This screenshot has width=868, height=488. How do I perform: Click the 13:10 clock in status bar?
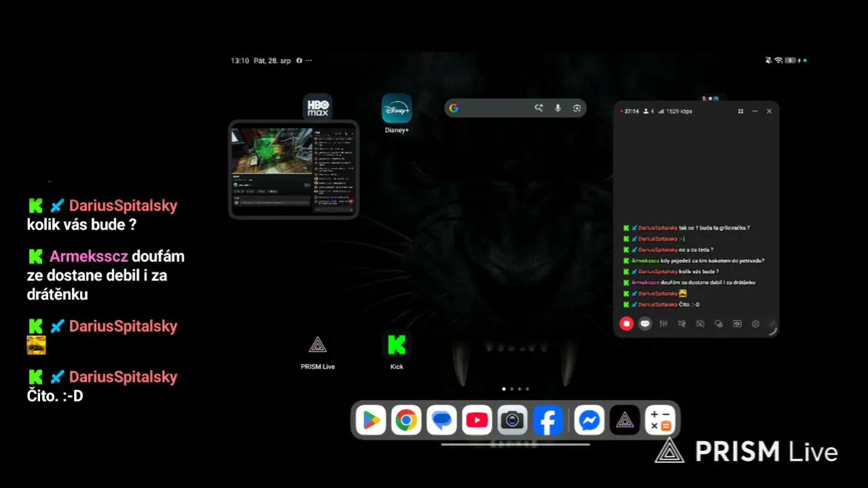[x=239, y=60]
